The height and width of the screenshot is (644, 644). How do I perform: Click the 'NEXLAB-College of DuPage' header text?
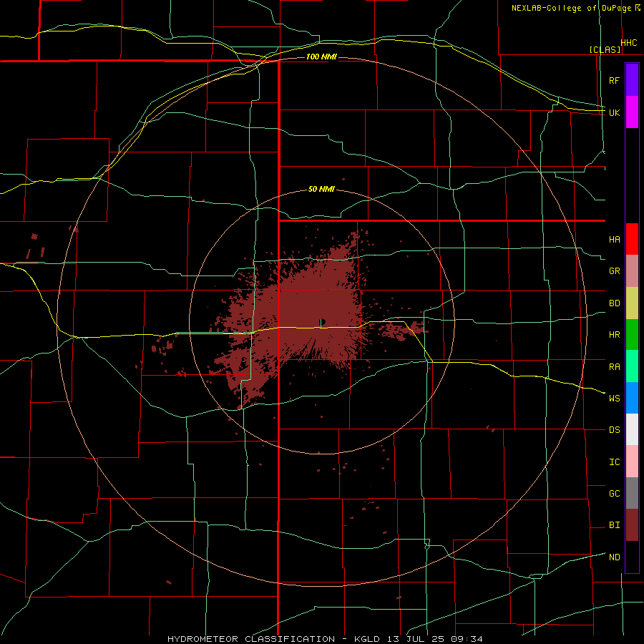[571, 8]
